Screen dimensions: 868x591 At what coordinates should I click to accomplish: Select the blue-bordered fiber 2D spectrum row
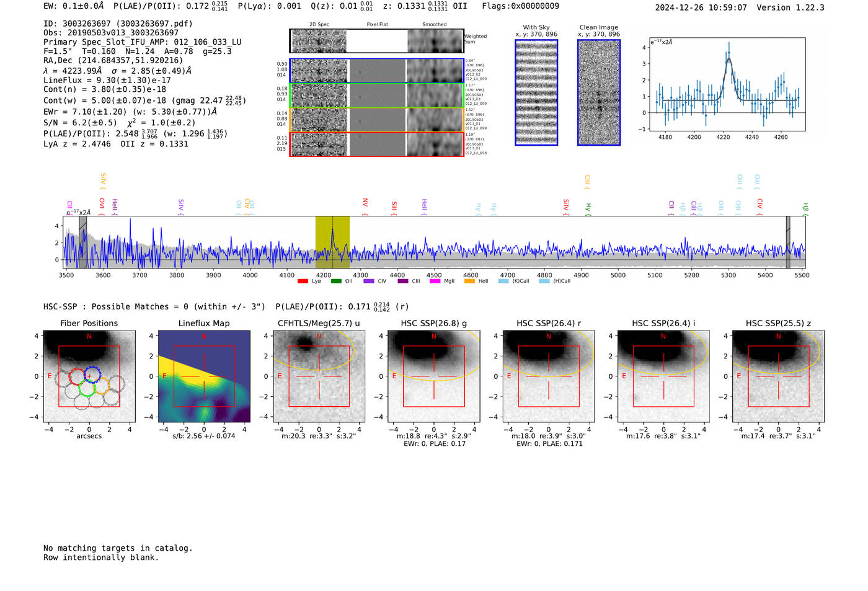[x=376, y=71]
